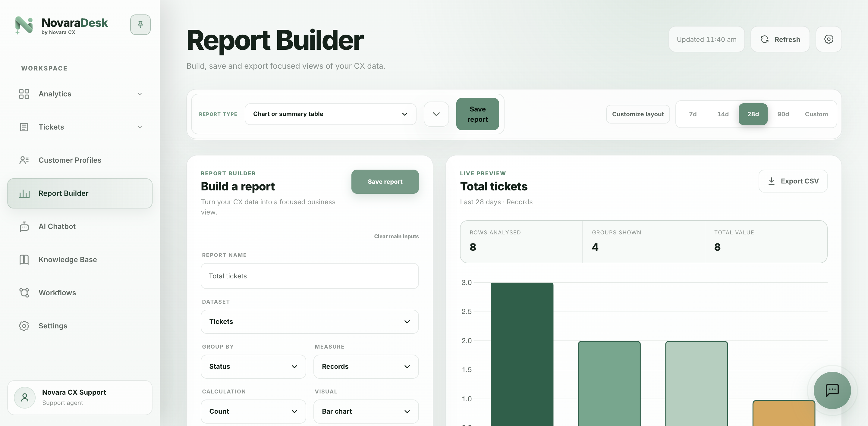
Task: Open Customer Profiles page
Action: (80, 160)
